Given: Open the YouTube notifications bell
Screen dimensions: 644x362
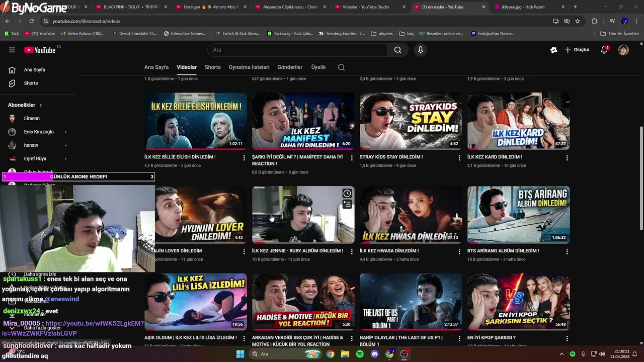Looking at the screenshot, I should [604, 50].
